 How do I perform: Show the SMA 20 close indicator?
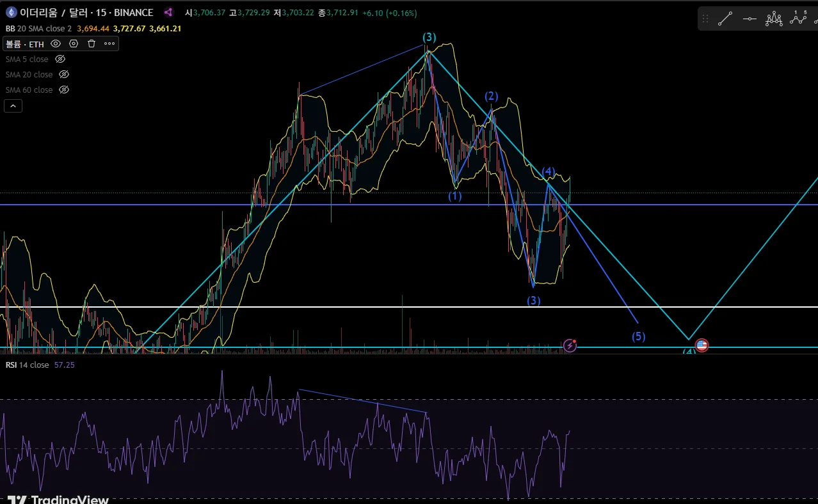[63, 74]
